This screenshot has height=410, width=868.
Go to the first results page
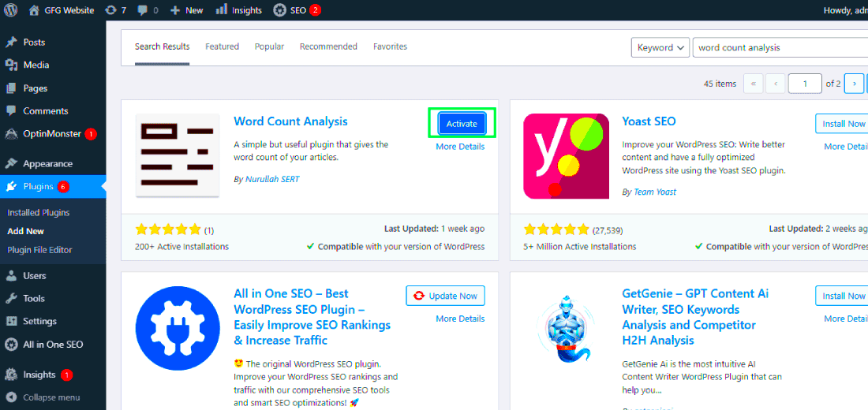pyautogui.click(x=753, y=84)
